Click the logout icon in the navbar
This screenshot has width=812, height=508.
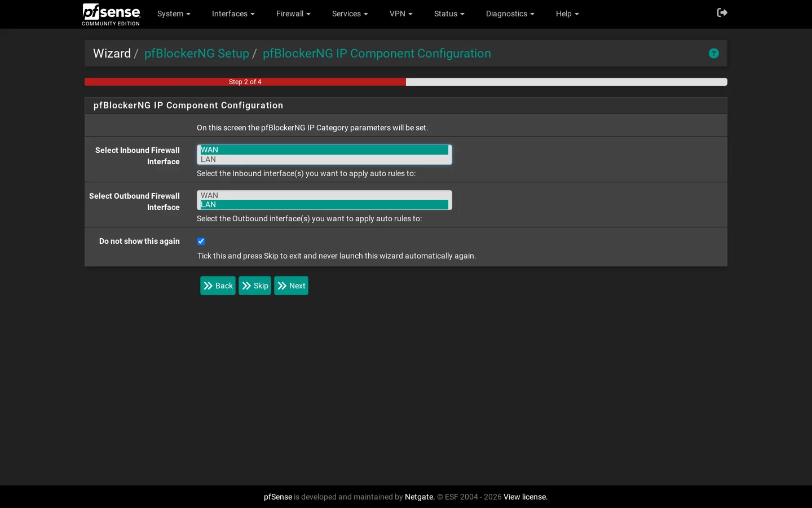point(722,12)
